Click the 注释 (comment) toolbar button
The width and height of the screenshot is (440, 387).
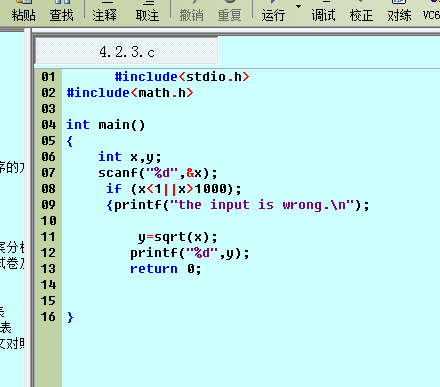click(x=104, y=11)
